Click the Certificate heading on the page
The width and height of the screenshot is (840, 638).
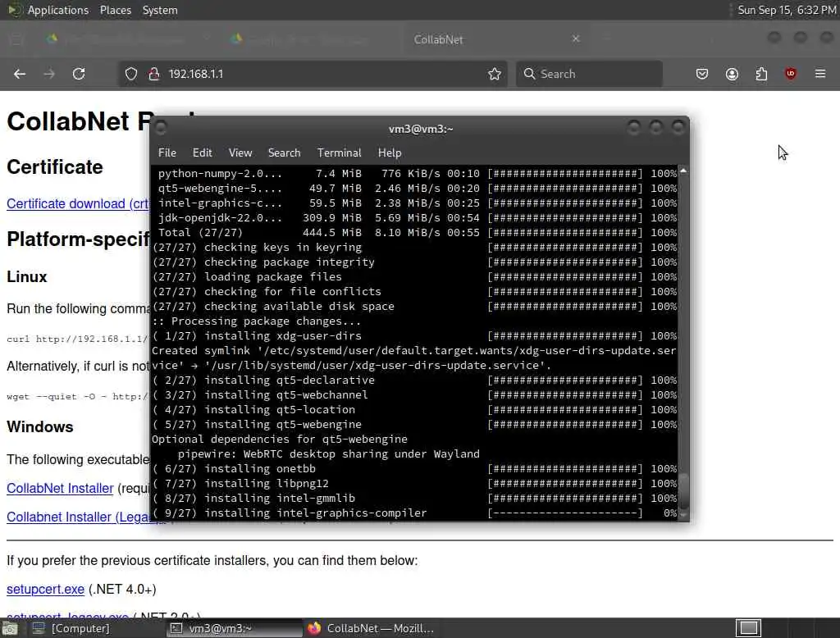click(55, 167)
